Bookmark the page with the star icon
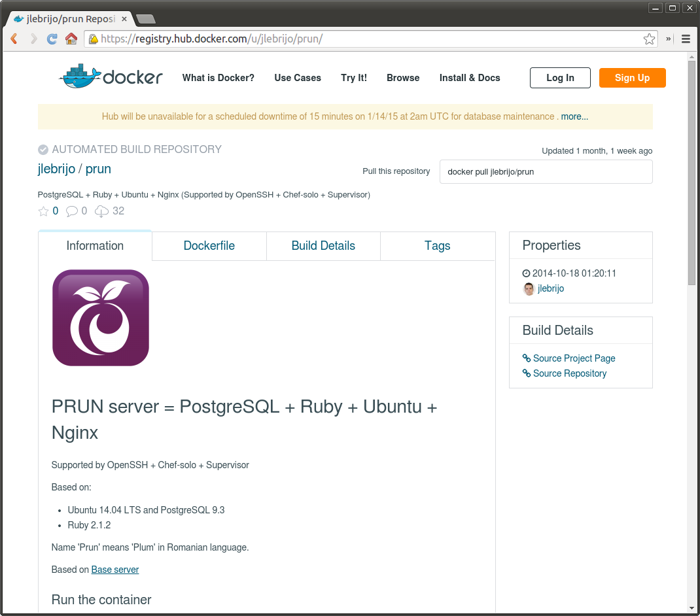 tap(649, 39)
